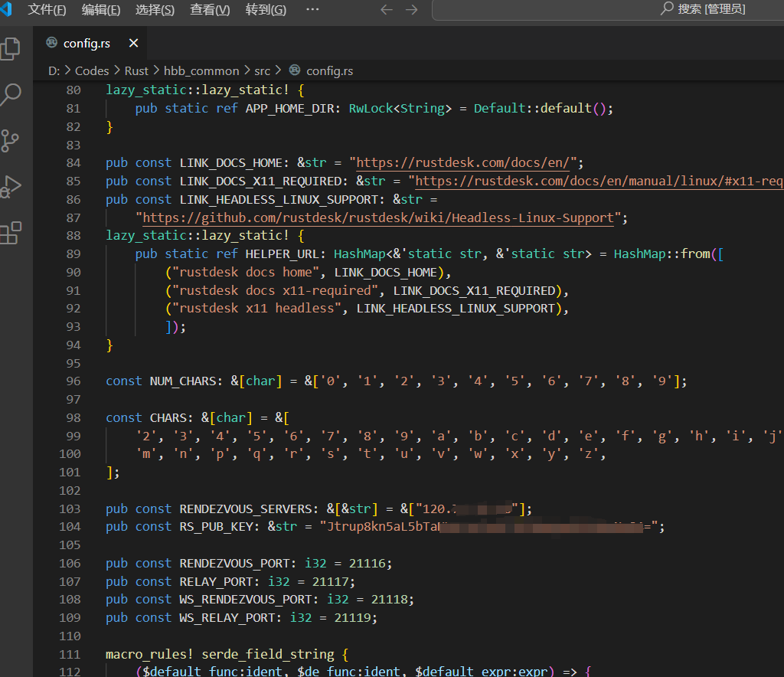Viewport: 784px width, 677px height.
Task: Click the RS_PUB_KEY constant name
Action: [x=216, y=526]
